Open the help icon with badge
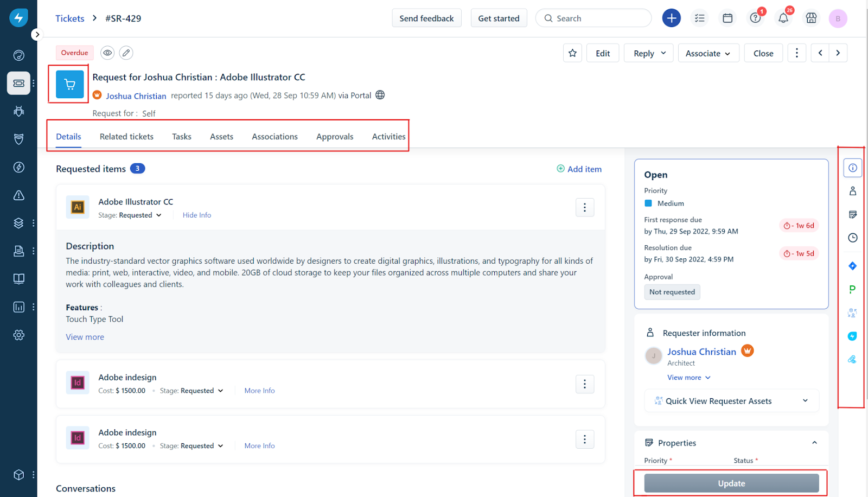The height and width of the screenshot is (497, 868). (x=756, y=18)
